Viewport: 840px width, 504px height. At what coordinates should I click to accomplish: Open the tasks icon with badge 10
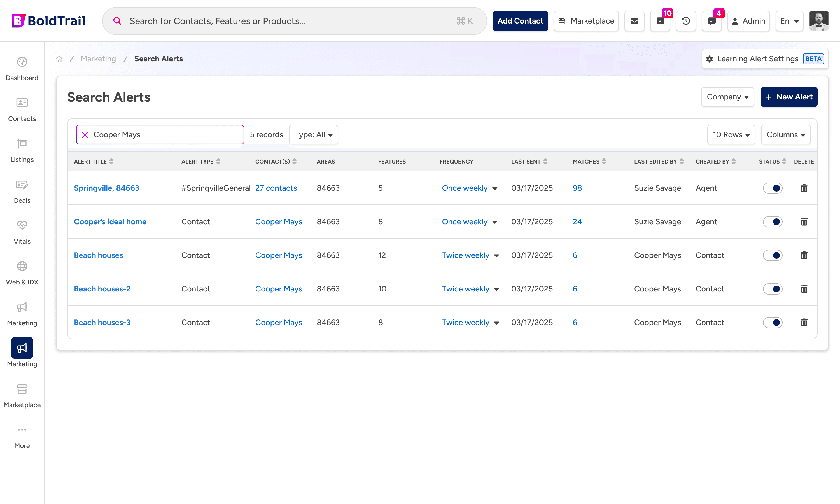[x=660, y=21]
